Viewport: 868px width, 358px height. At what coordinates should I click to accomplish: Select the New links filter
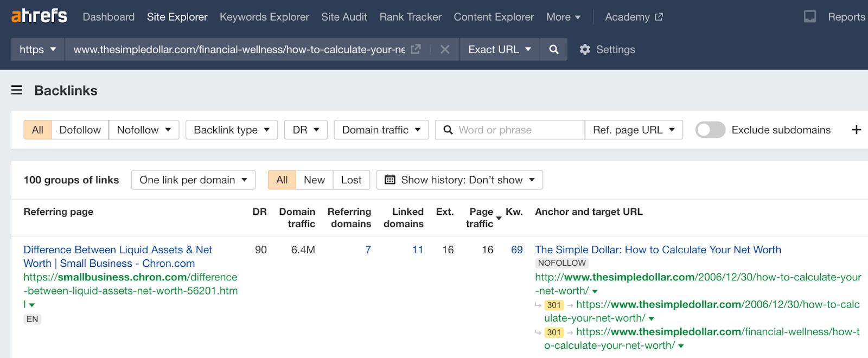[314, 180]
